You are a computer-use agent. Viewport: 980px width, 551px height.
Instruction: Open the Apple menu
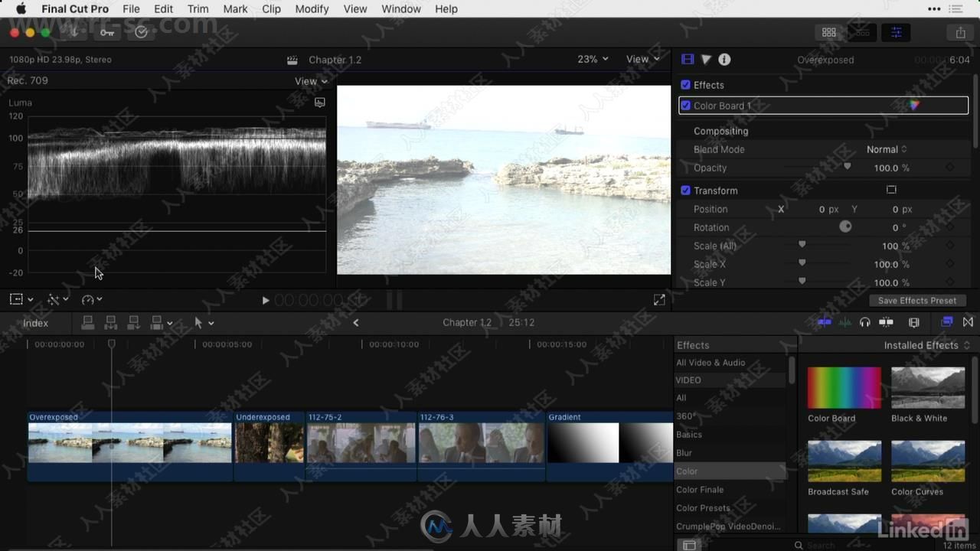pyautogui.click(x=21, y=9)
